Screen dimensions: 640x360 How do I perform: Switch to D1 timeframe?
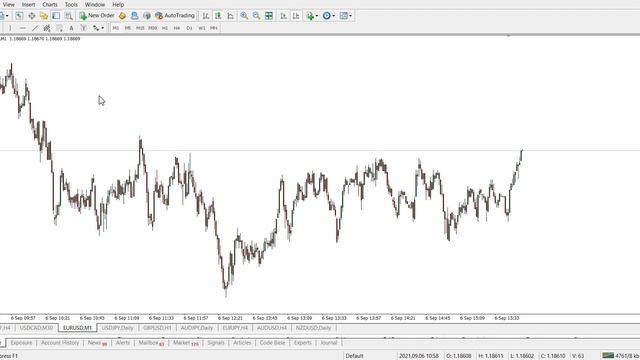(x=189, y=28)
